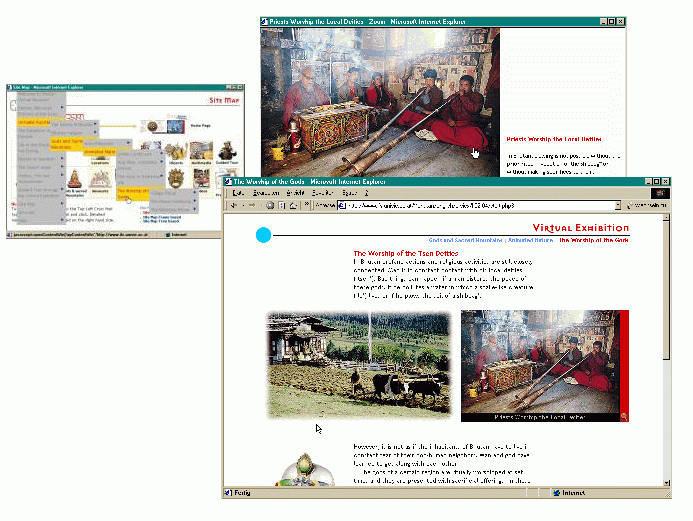693x521 pixels.
Task: Follow the 'Animated Nature' breadcrumb link
Action: click(530, 240)
